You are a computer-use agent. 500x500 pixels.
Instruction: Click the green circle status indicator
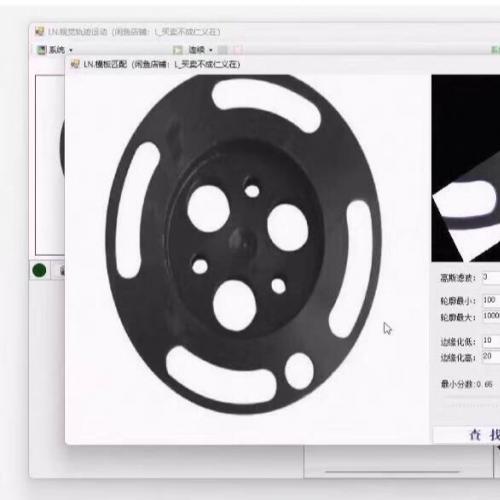(x=39, y=270)
